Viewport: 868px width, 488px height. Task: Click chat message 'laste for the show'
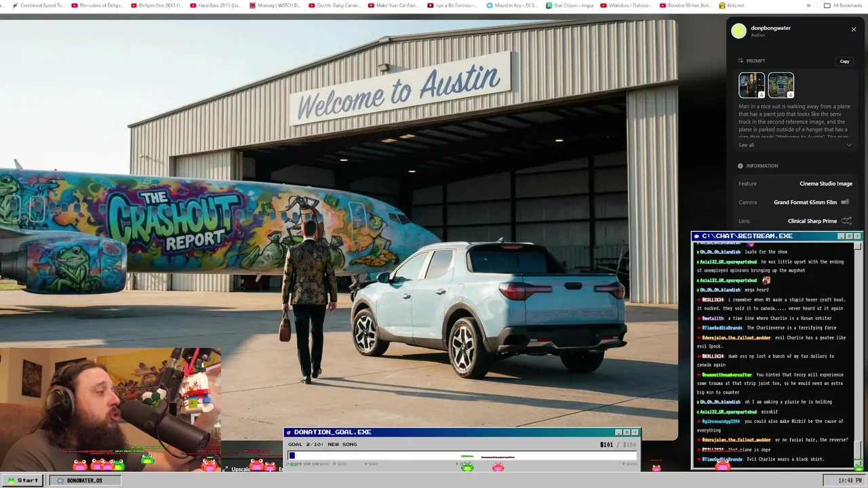tap(766, 251)
